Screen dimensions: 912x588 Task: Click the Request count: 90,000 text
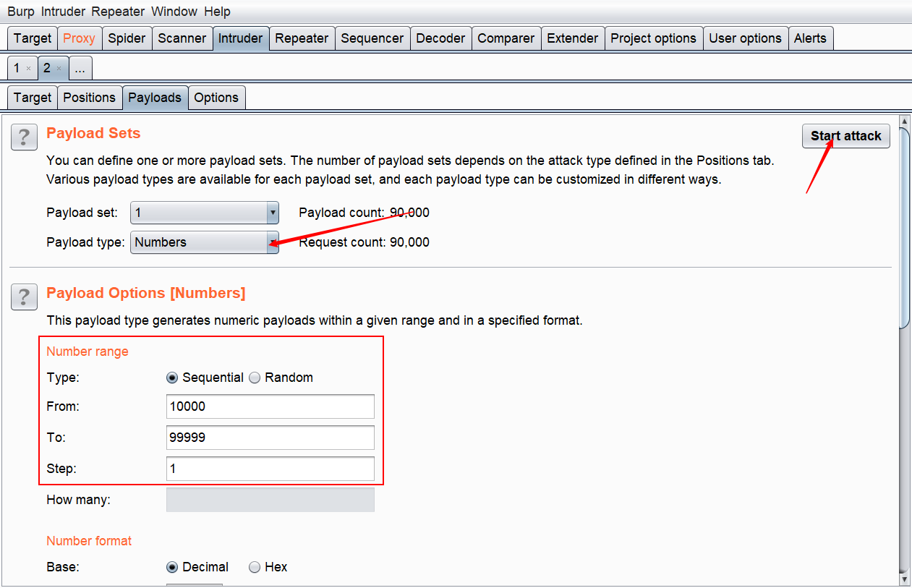[364, 242]
